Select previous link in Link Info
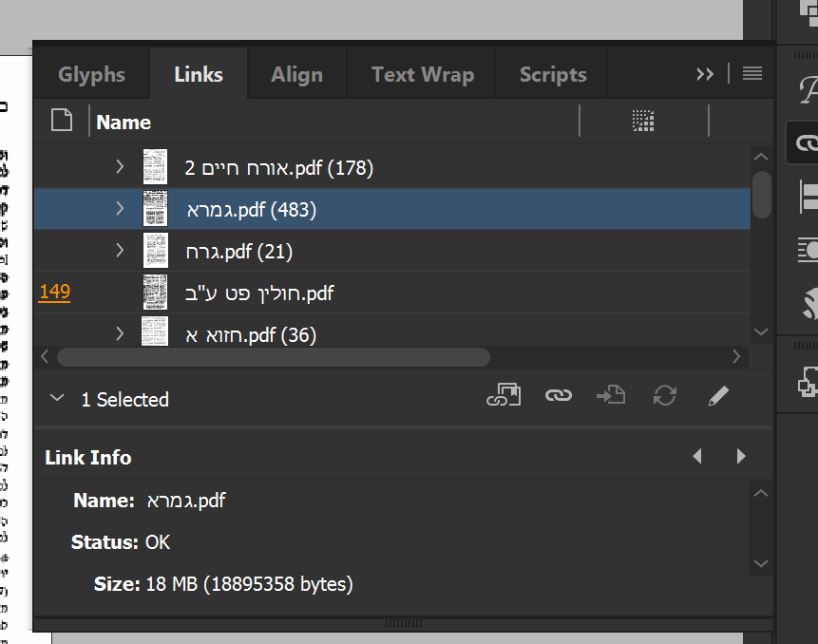 tap(697, 457)
